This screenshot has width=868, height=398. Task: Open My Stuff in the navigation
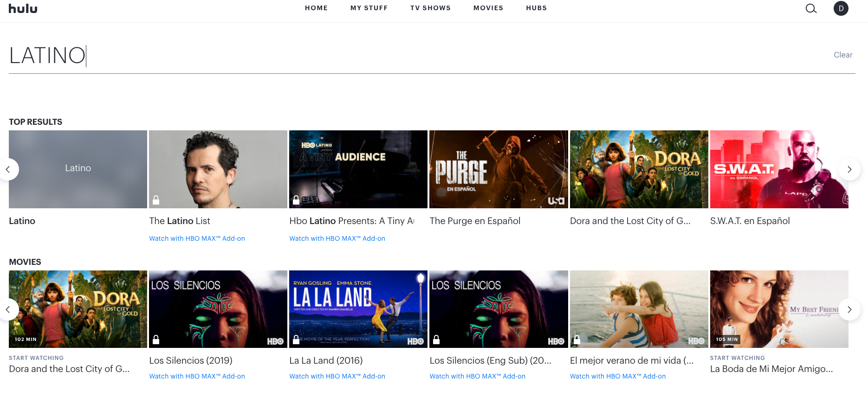pyautogui.click(x=369, y=8)
